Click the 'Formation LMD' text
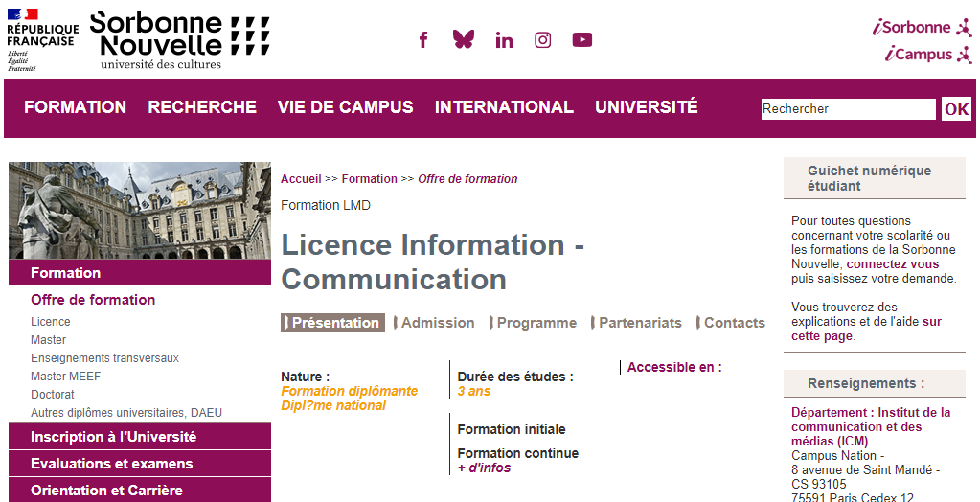980x502 pixels. click(326, 205)
